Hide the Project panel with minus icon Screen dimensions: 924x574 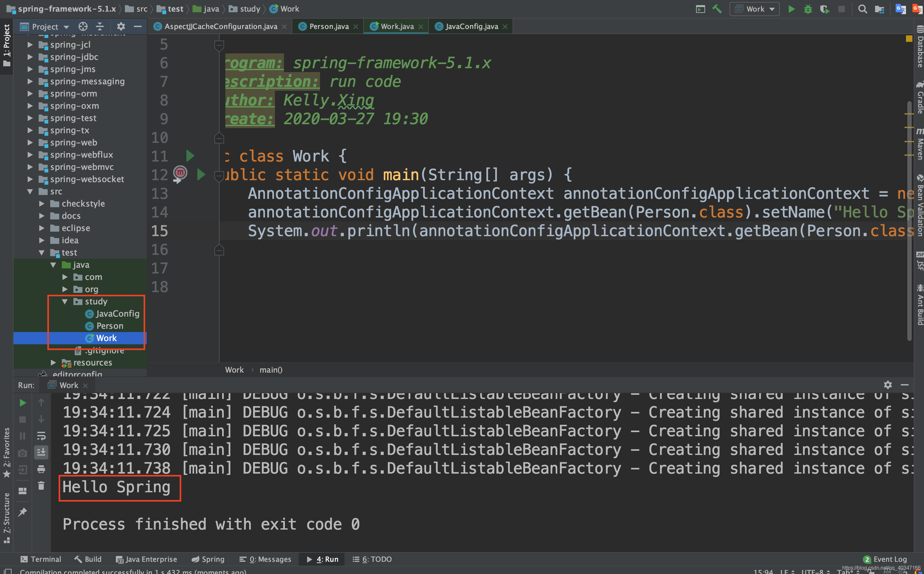[138, 27]
